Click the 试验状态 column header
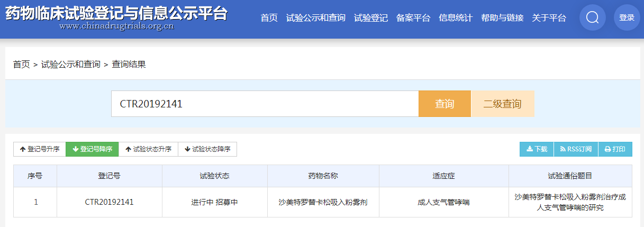644x227 pixels. 214,176
